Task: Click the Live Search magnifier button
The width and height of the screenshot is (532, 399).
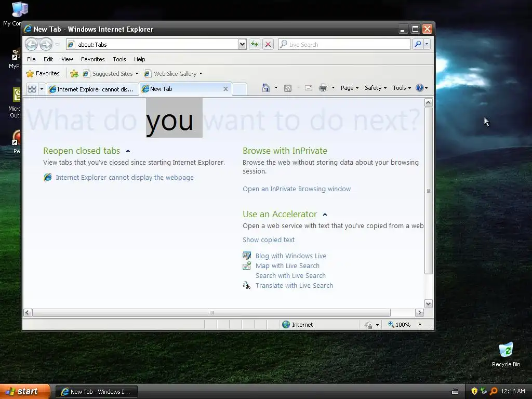Action: (418, 44)
